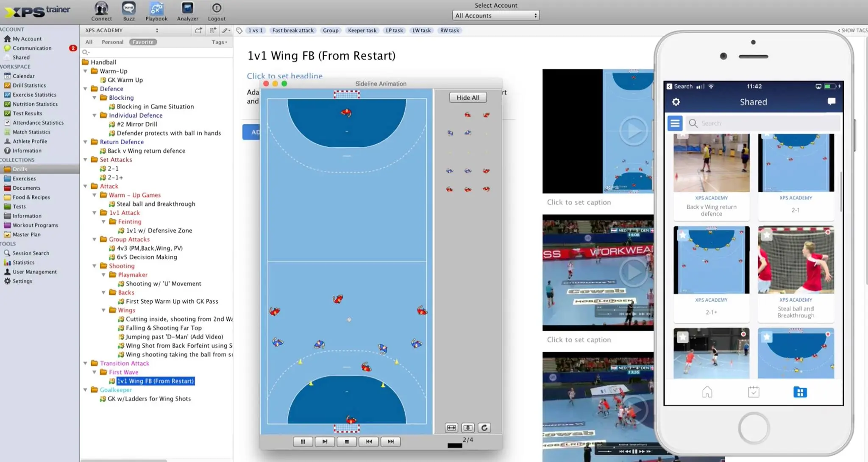This screenshot has height=462, width=868.
Task: Stop the animation playback
Action: (x=347, y=442)
